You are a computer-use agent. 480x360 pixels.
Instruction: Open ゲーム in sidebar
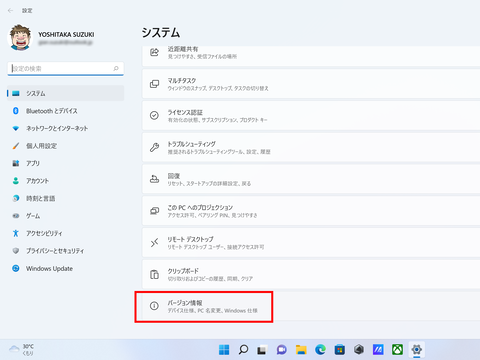click(x=66, y=216)
